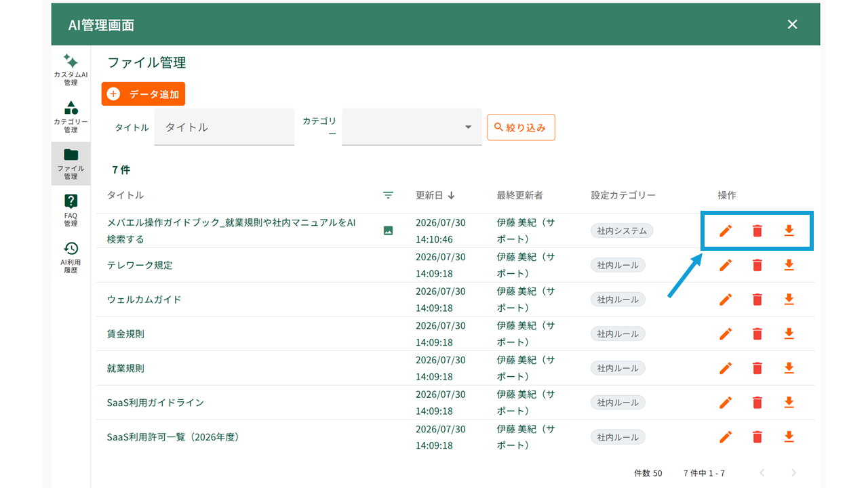The height and width of the screenshot is (488, 868).
Task: Open the 件数 50 page size selector
Action: pos(648,473)
